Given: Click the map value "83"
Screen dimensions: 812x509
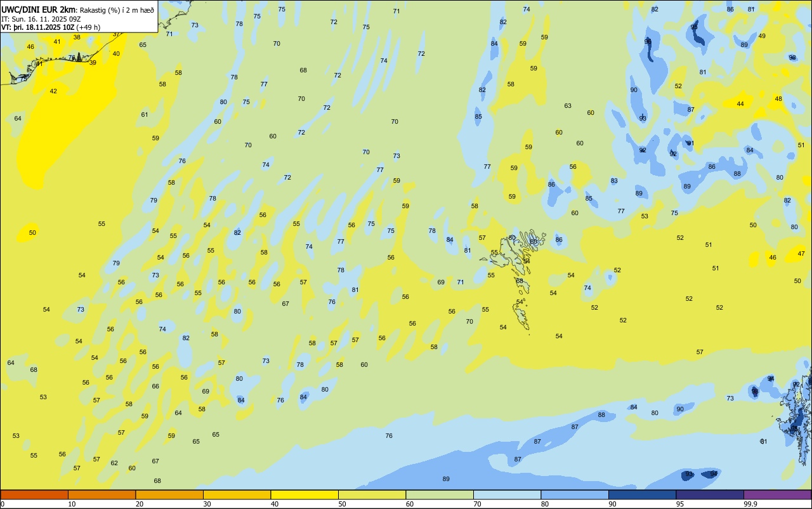Looking at the screenshot, I should pos(614,181).
